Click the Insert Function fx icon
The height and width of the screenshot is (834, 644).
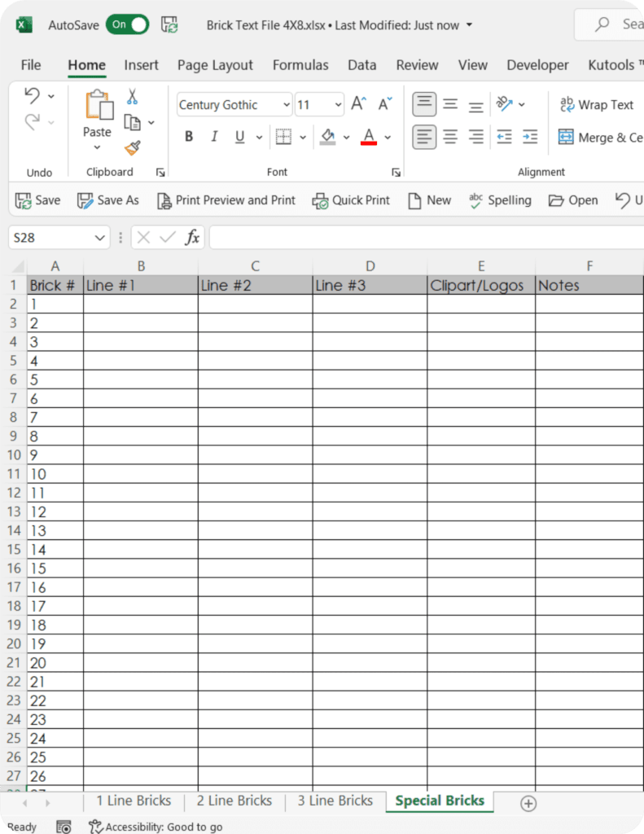[x=192, y=238]
